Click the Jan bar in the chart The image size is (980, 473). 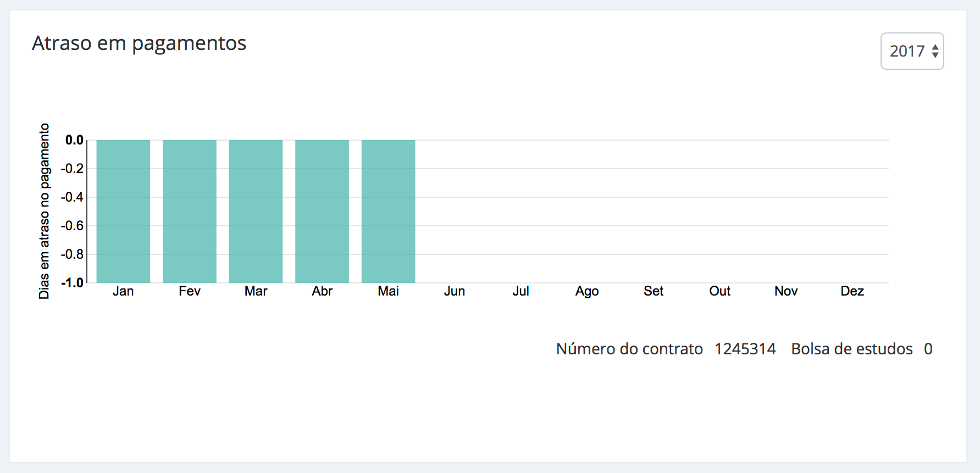pos(123,212)
